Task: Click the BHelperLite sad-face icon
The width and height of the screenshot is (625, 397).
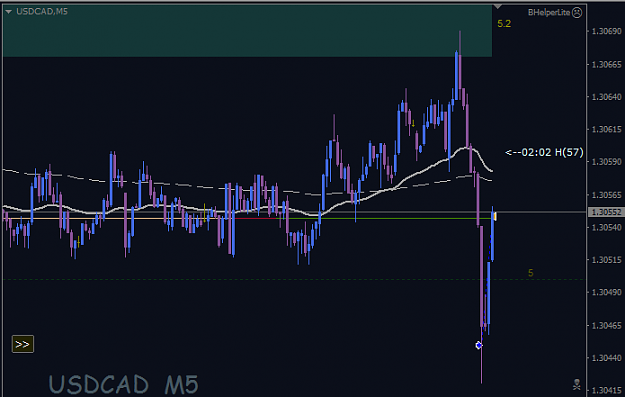Action: coord(577,13)
